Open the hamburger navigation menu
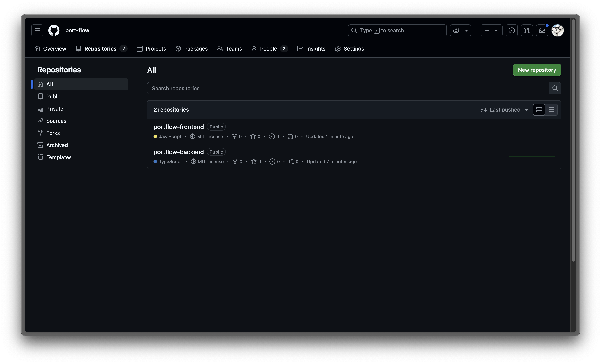 [37, 31]
